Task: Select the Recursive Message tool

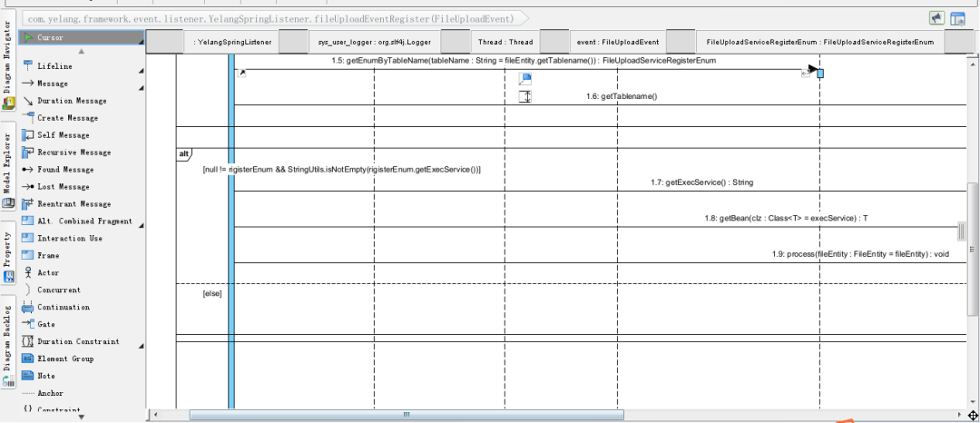Action: pos(73,152)
